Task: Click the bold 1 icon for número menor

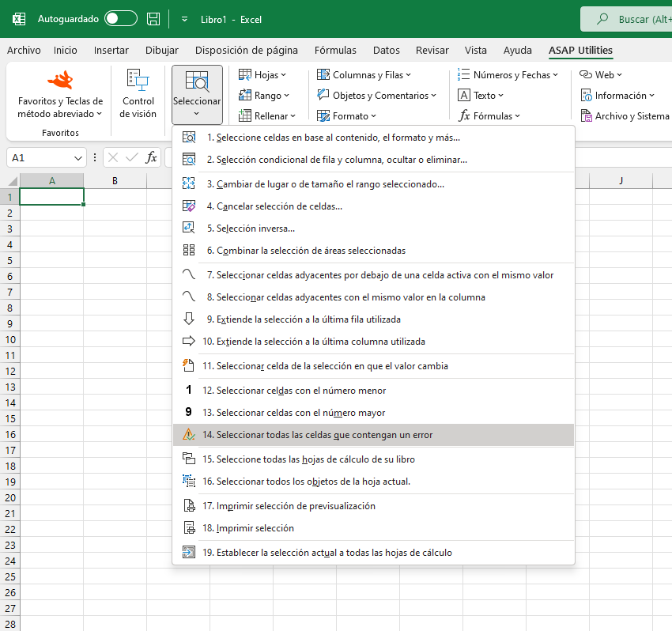Action: (x=189, y=390)
